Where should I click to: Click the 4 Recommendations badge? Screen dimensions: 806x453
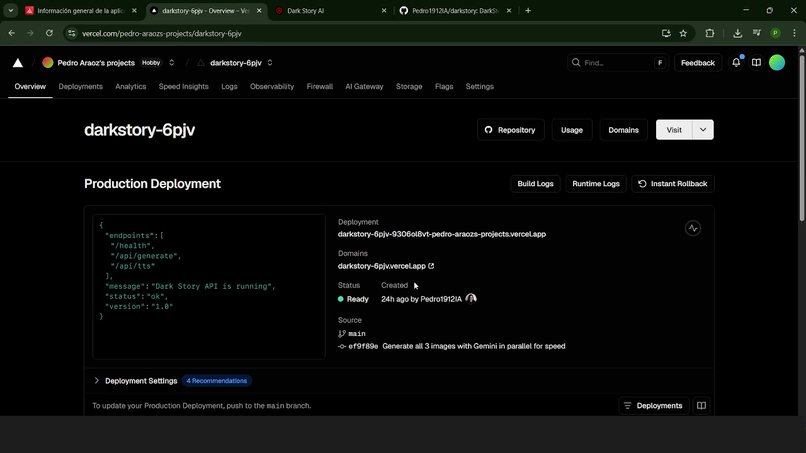click(x=216, y=380)
